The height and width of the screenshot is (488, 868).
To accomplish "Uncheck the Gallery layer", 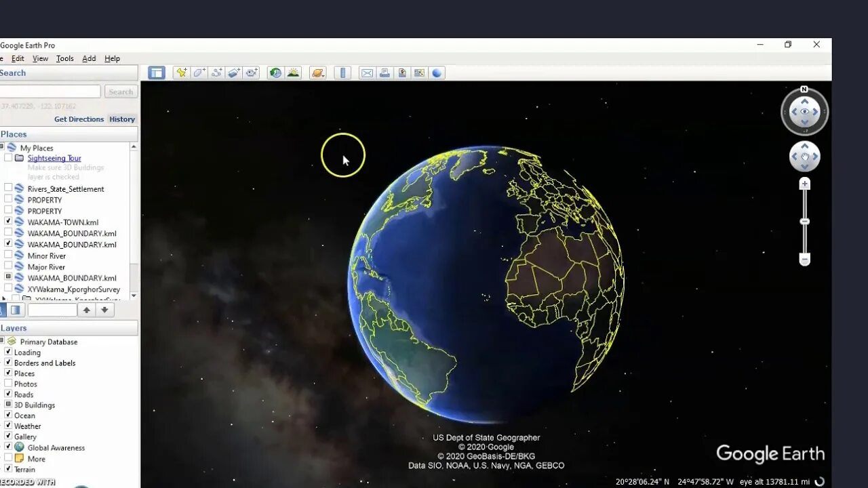I will coord(8,436).
